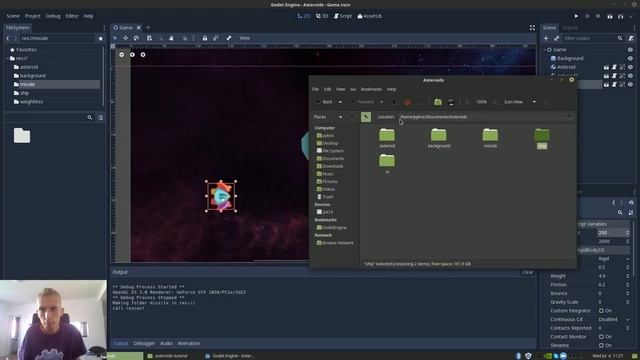Open Places sidebar dropdown in file manager
Screen dimensions: 640x360
(x=328, y=117)
